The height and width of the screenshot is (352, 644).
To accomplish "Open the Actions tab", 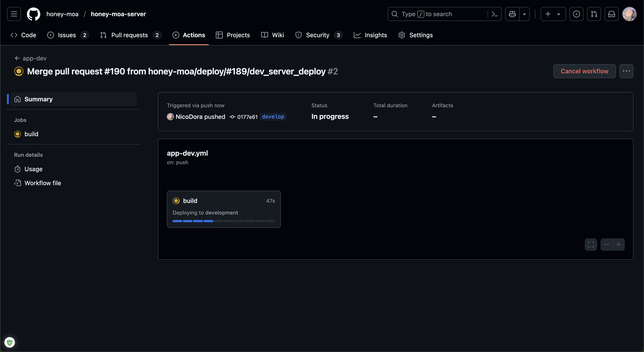I will point(189,35).
